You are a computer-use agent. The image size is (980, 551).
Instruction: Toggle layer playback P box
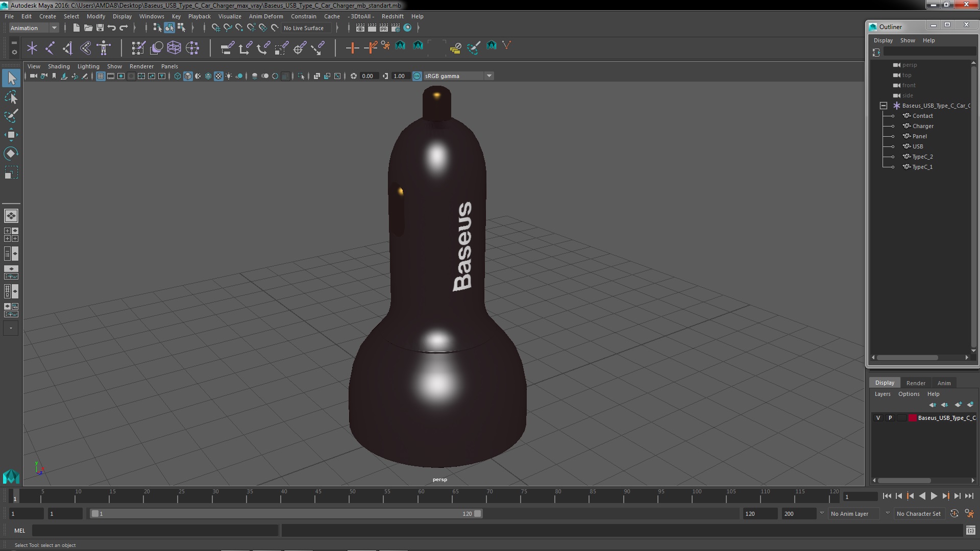point(890,418)
